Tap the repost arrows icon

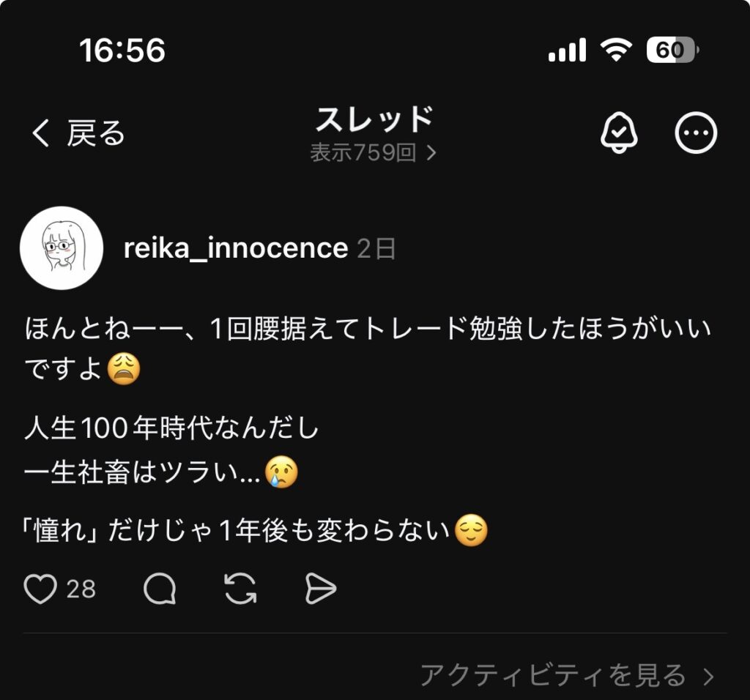(x=240, y=589)
